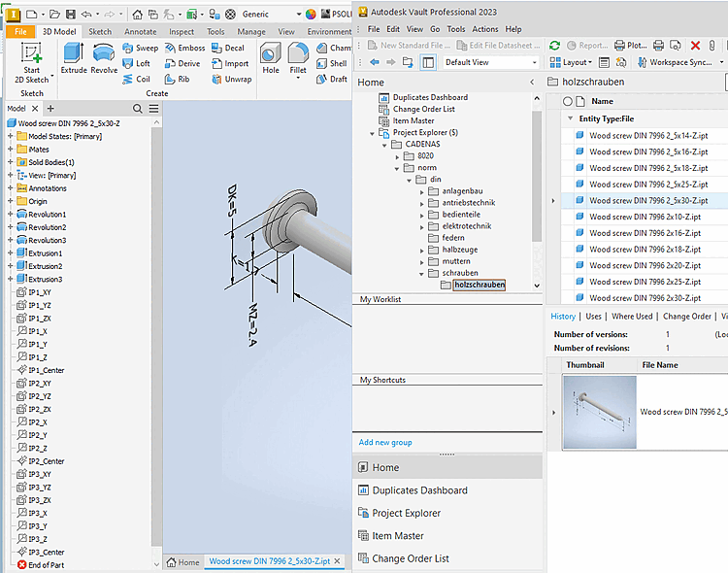Collapse the Entity Type:File group
728x573 pixels.
[x=570, y=118]
